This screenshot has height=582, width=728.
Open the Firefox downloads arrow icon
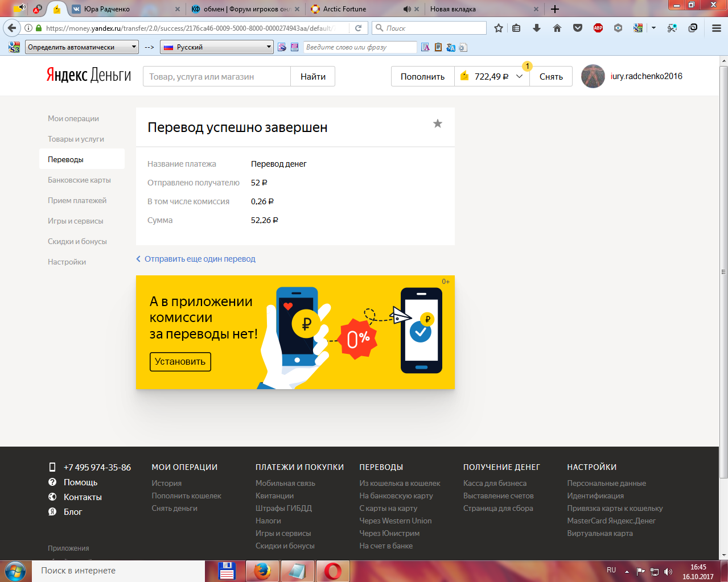click(536, 28)
